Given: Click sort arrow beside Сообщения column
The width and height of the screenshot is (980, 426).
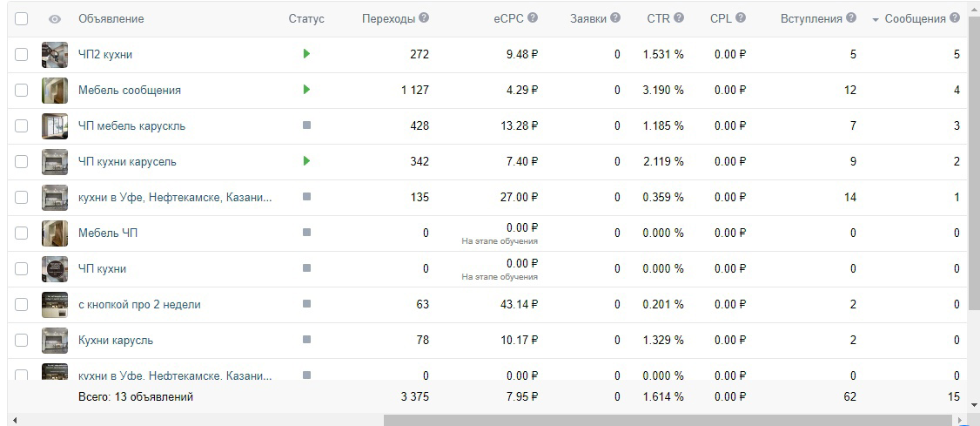Looking at the screenshot, I should (x=876, y=20).
